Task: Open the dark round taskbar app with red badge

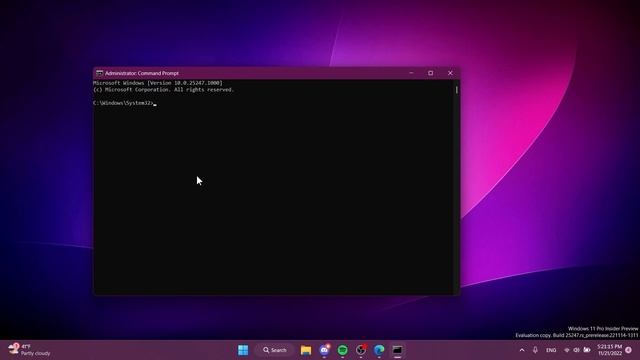Action: [x=361, y=350]
